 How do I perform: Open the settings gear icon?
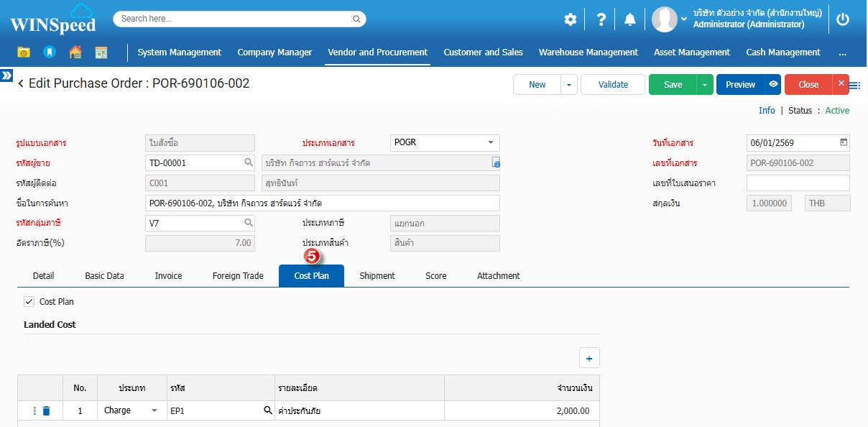pos(570,19)
